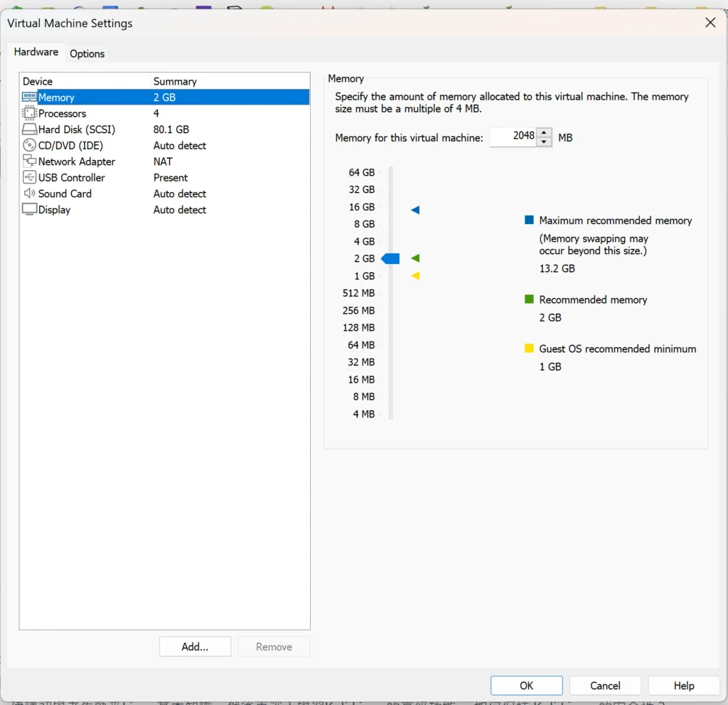Select the Network Adapter row label

pyautogui.click(x=77, y=161)
